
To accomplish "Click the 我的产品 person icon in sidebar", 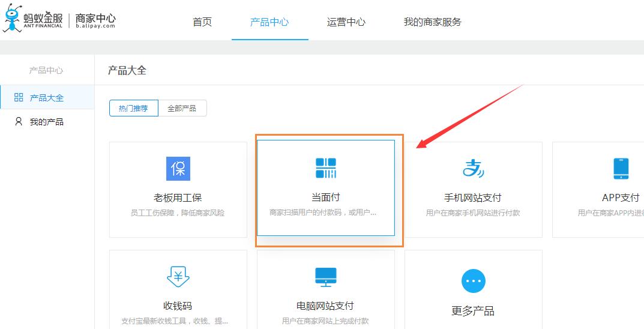I will pyautogui.click(x=19, y=122).
